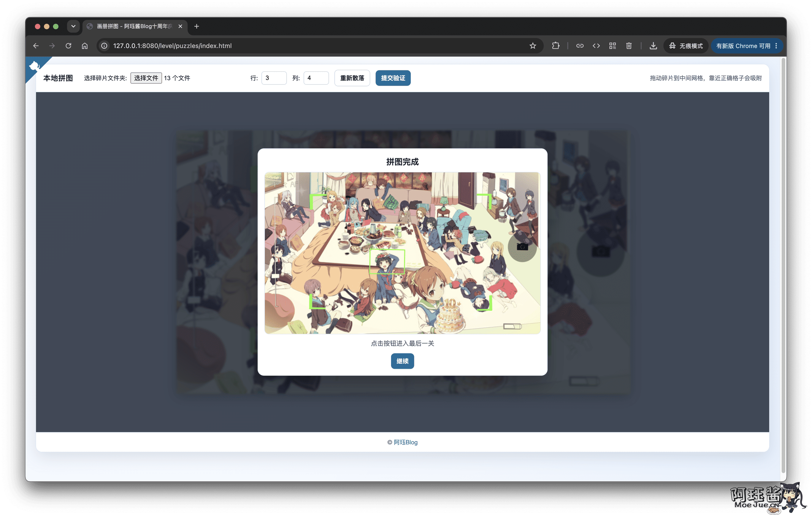Click 有新版 Chrome 可用 update button
Screen dimensions: 812x515
pyautogui.click(x=743, y=46)
